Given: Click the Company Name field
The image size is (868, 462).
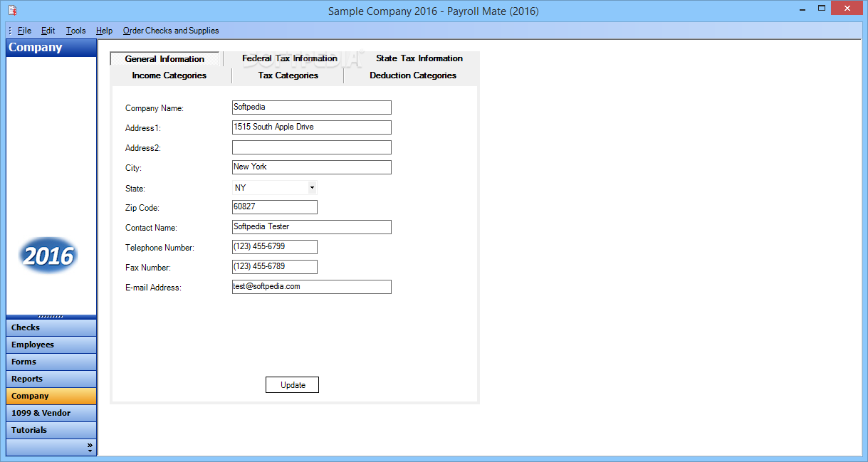Looking at the screenshot, I should point(312,107).
